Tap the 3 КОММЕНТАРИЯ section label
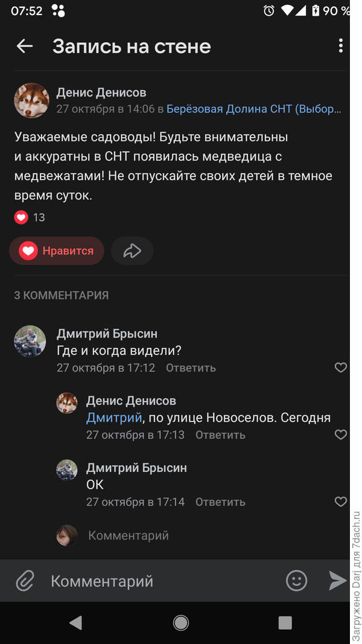 pyautogui.click(x=62, y=295)
